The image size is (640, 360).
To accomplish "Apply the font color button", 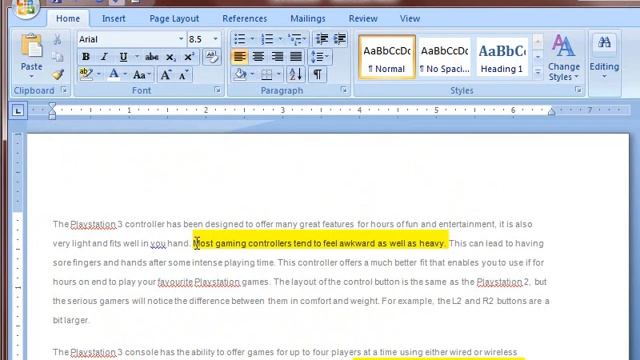I will (114, 74).
